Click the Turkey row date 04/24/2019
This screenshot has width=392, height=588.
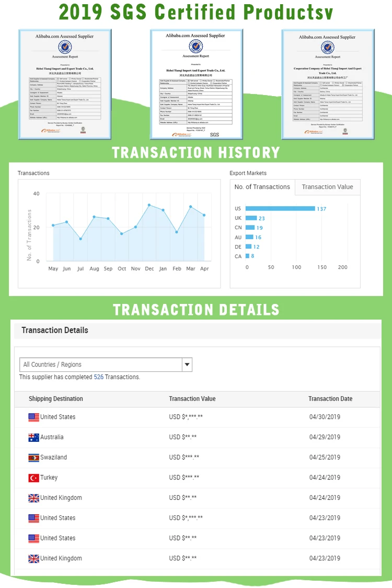(x=325, y=478)
